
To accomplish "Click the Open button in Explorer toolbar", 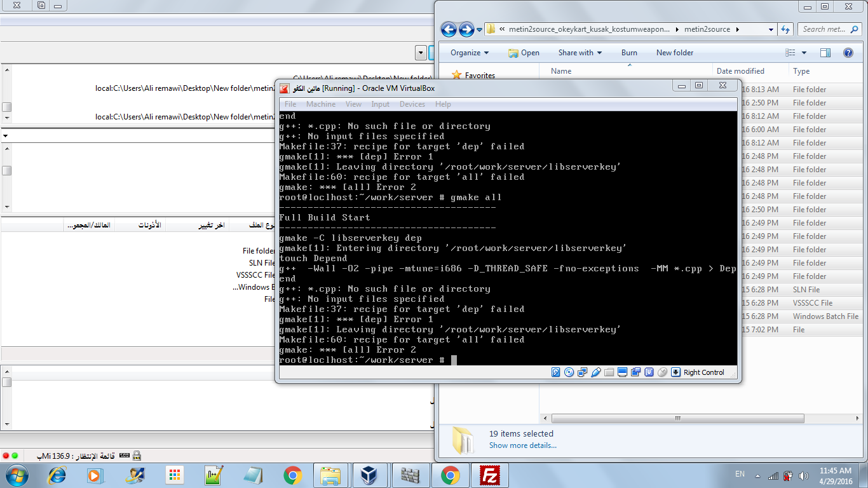I will pyautogui.click(x=524, y=53).
